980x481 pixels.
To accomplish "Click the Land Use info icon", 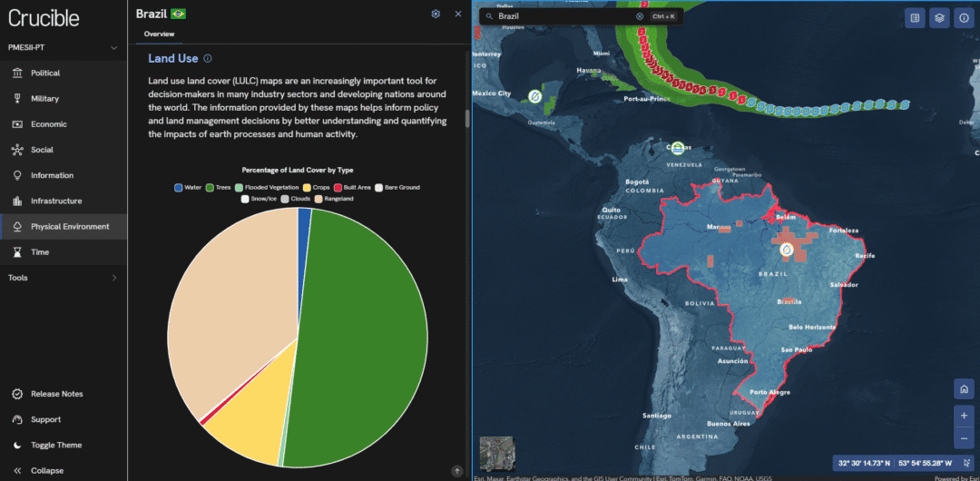I will (x=208, y=59).
